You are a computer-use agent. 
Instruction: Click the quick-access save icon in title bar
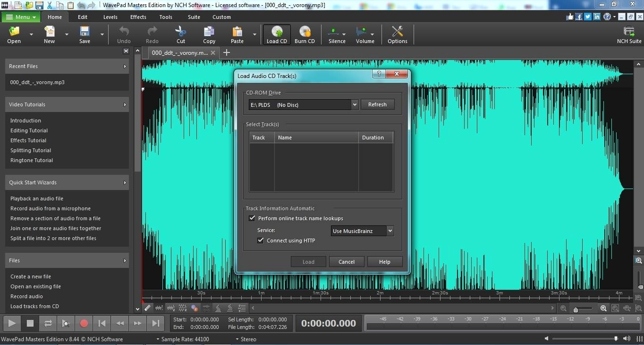[39, 5]
